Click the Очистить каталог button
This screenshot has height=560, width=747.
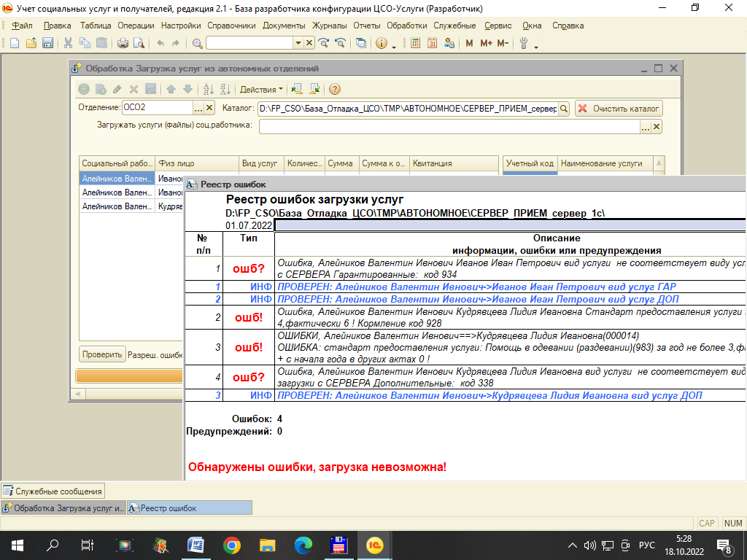coord(619,109)
